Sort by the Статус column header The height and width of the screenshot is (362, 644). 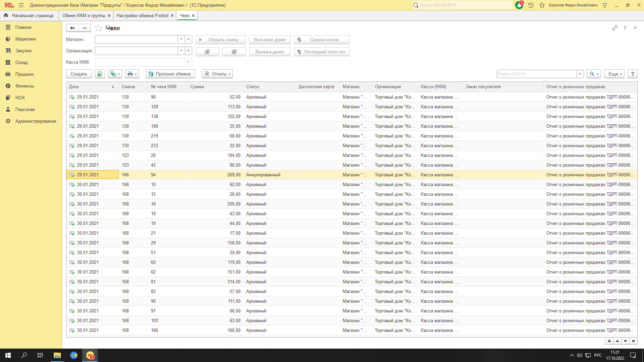click(x=270, y=86)
